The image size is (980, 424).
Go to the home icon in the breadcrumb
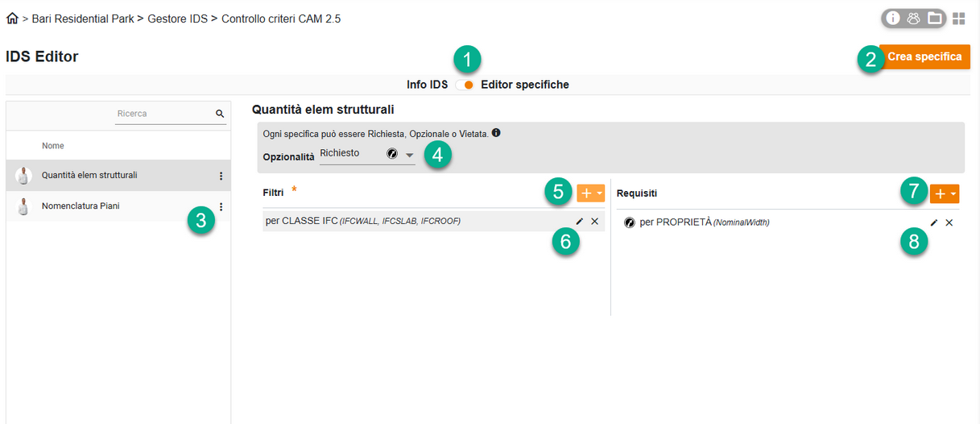coord(11,18)
